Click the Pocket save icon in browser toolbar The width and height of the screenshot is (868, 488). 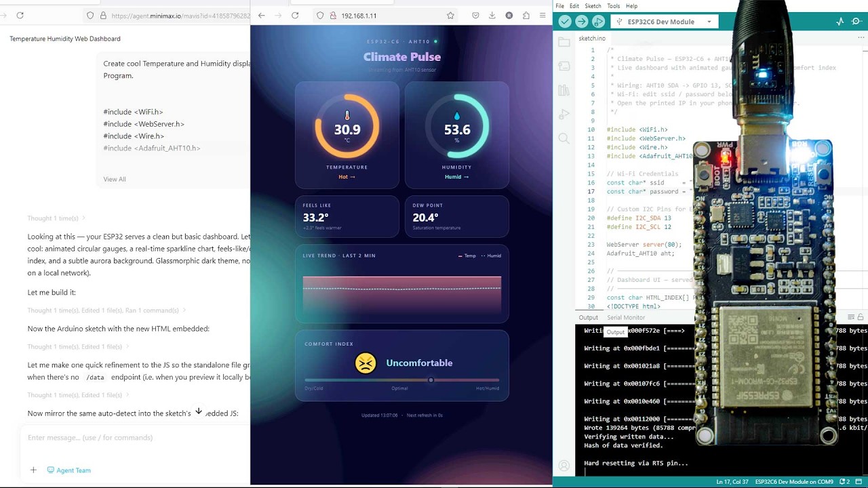coord(475,16)
